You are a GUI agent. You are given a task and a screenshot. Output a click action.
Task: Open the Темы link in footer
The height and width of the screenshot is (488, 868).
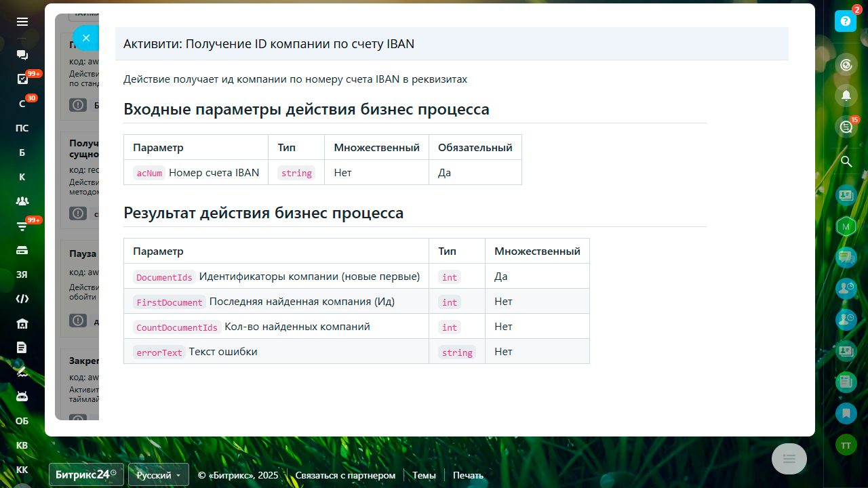(424, 475)
